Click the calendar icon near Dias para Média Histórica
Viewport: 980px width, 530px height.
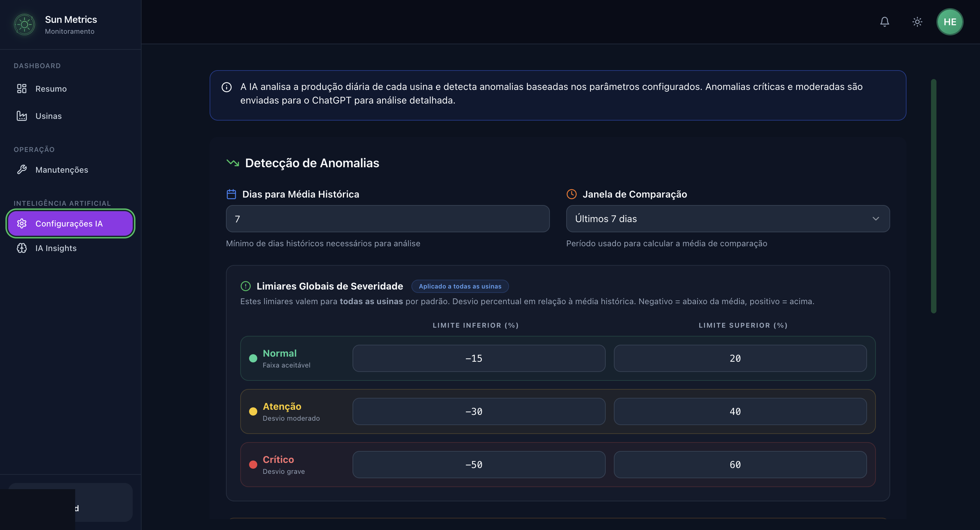[231, 194]
